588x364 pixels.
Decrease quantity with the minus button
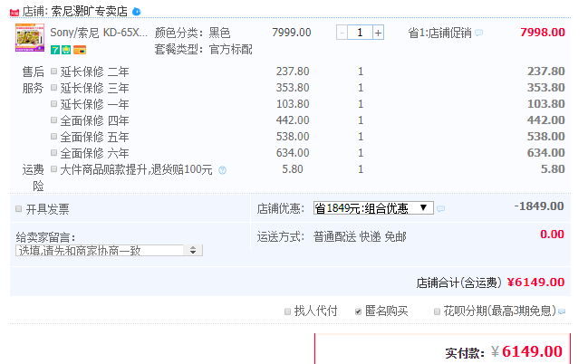pyautogui.click(x=342, y=33)
